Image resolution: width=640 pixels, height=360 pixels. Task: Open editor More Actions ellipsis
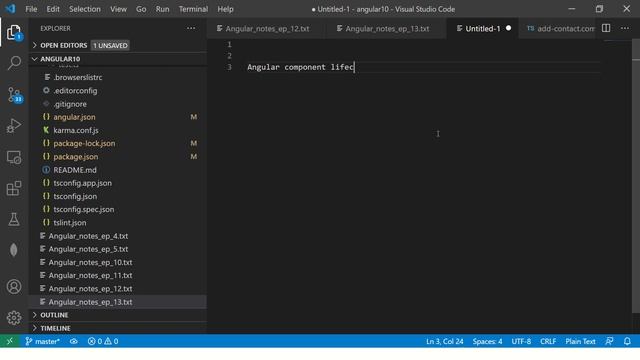tap(625, 28)
